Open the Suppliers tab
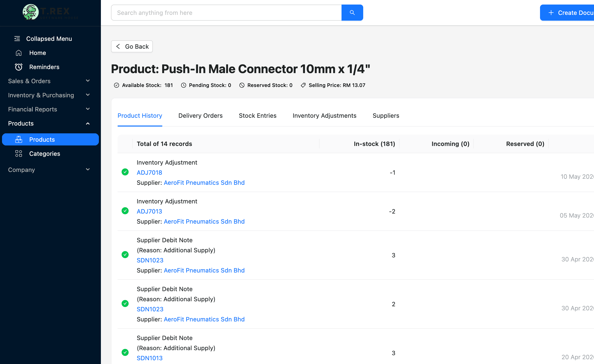The image size is (594, 364). coord(385,116)
